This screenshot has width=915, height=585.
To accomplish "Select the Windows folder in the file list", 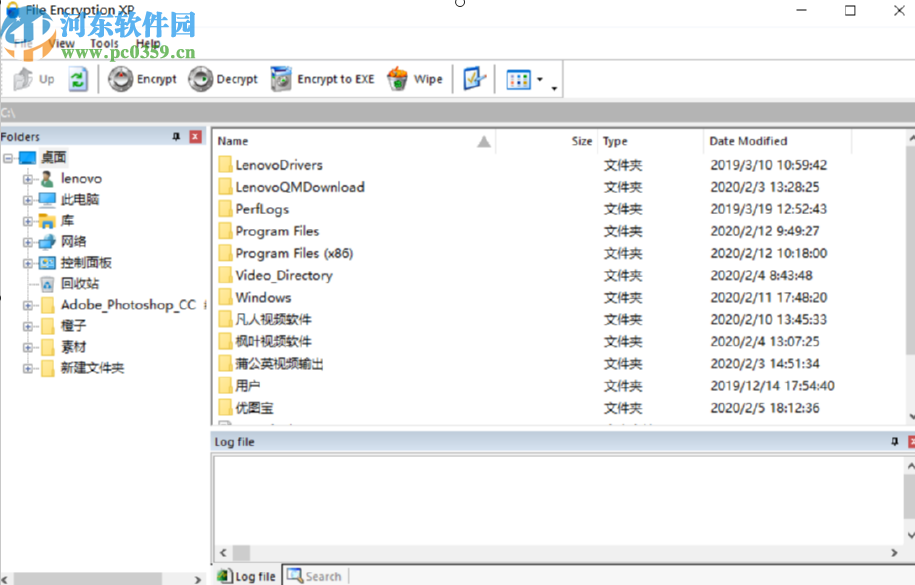I will (x=264, y=297).
